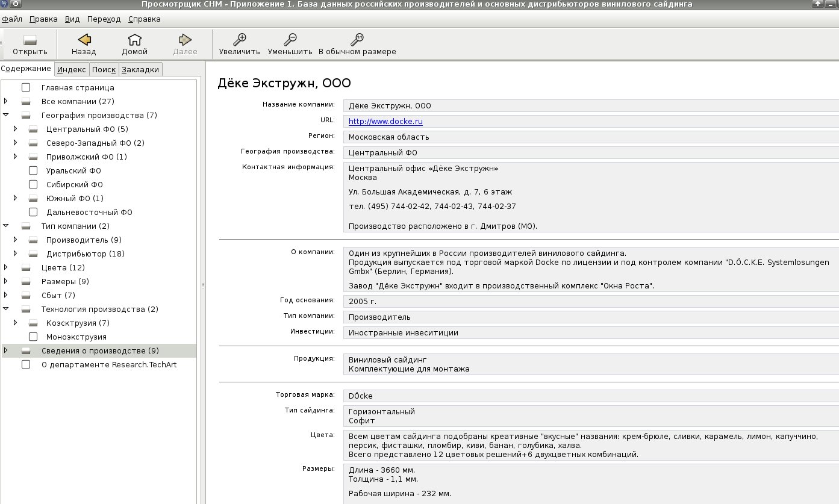
Task: Click the book icon beside Центральный ФО
Action: coord(33,129)
